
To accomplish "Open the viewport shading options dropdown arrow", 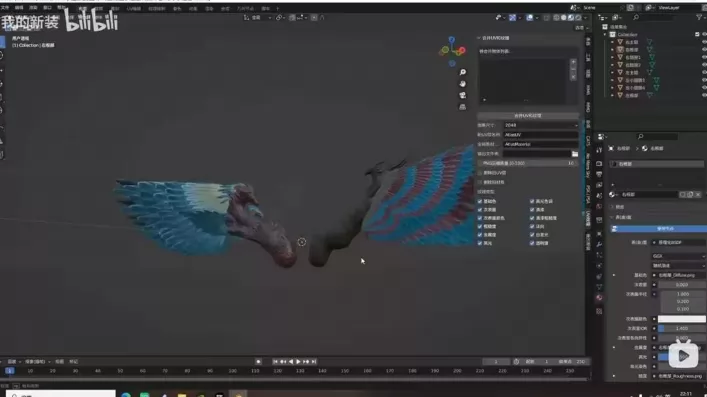I will 585,18.
